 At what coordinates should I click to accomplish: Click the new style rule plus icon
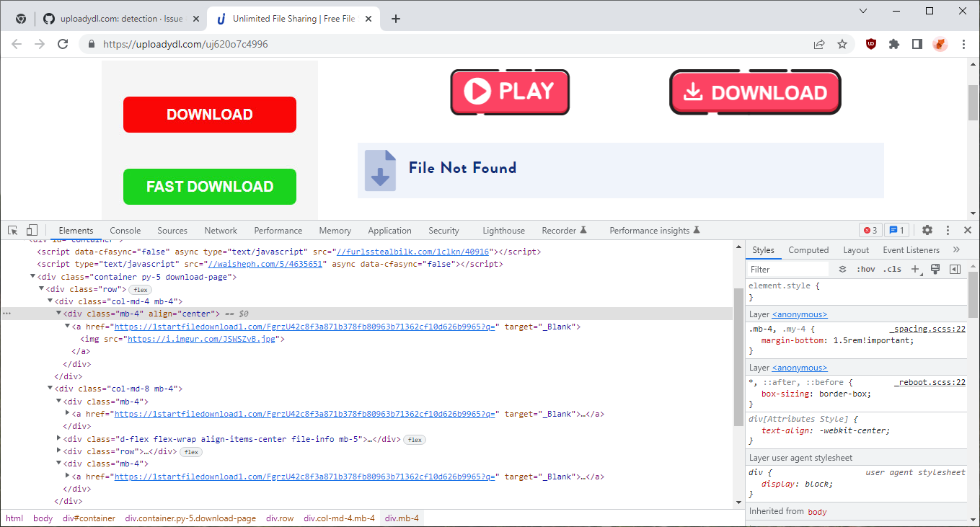tap(916, 268)
